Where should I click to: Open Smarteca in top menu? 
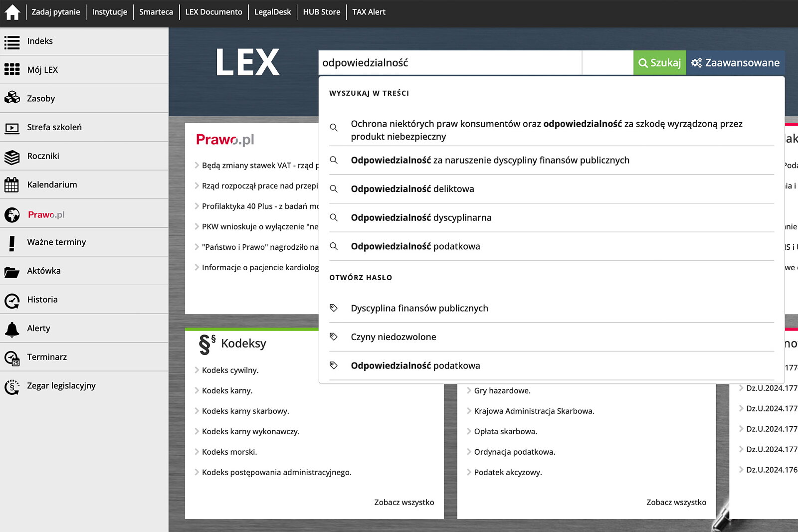click(x=156, y=12)
